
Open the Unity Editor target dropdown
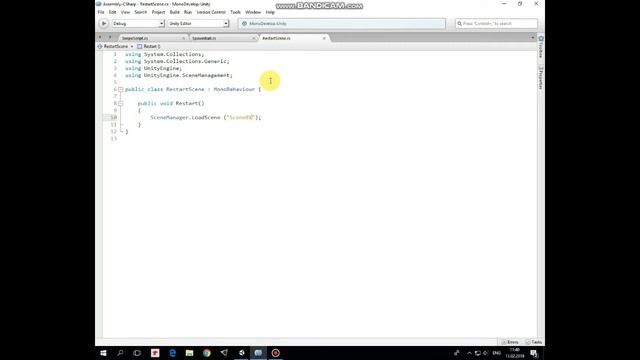[198, 24]
